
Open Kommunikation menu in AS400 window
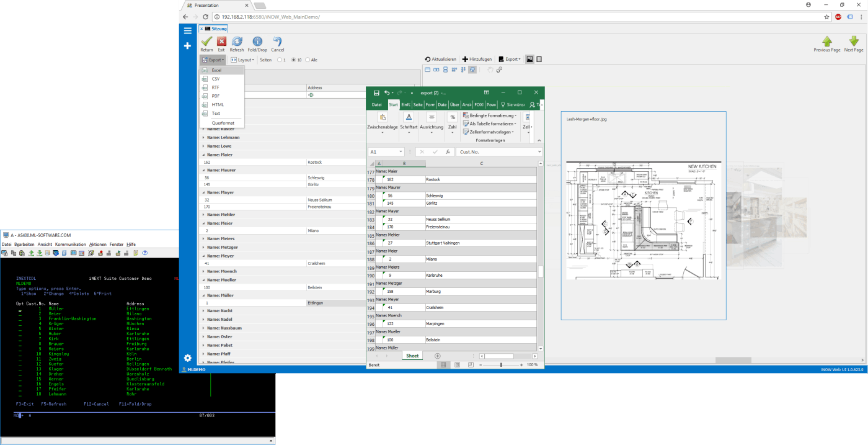pyautogui.click(x=70, y=245)
